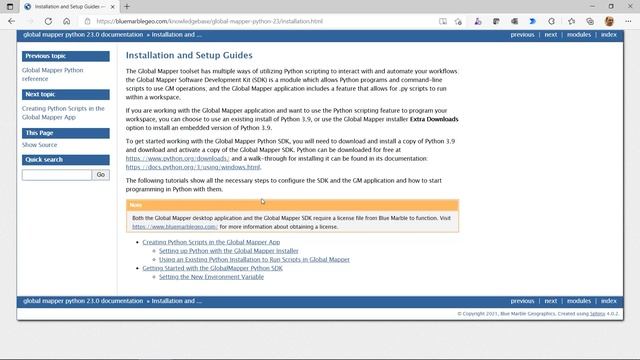Click the site lock icon in address bar
The width and height of the screenshot is (640, 360).
[87, 21]
